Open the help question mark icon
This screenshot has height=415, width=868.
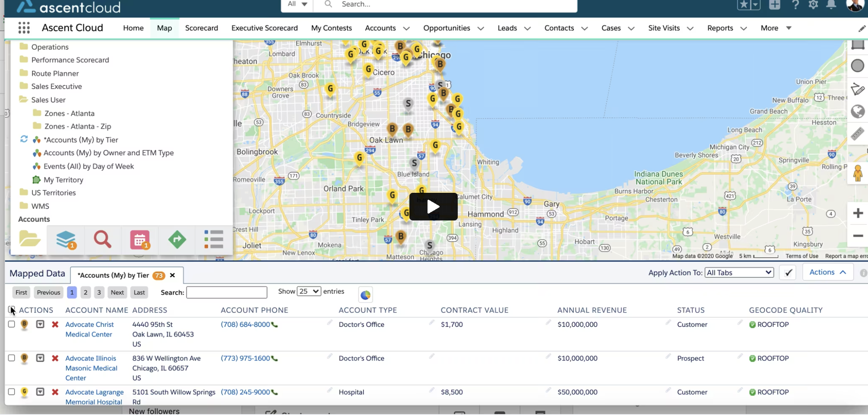pos(795,5)
